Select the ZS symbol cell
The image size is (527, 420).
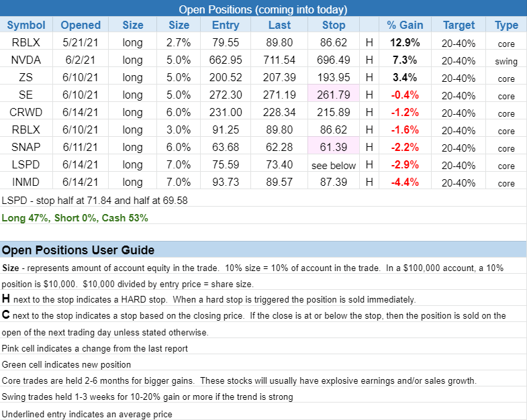pyautogui.click(x=26, y=77)
